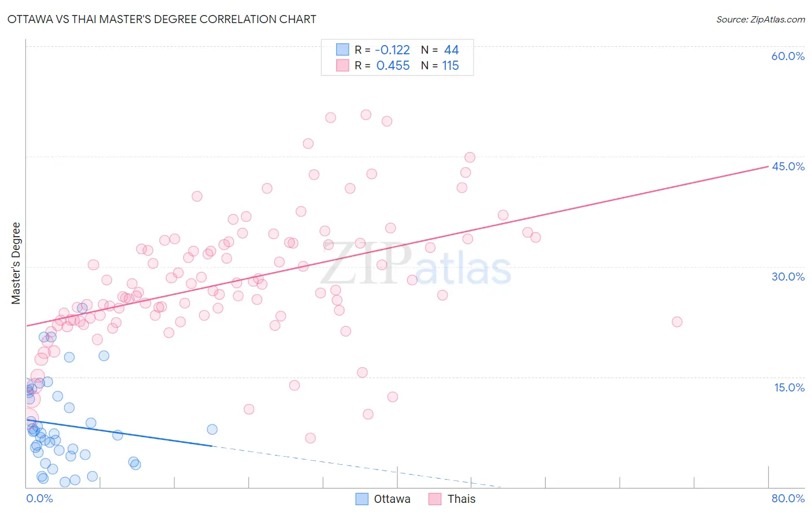Select the 60.0% y-axis label

coord(788,56)
